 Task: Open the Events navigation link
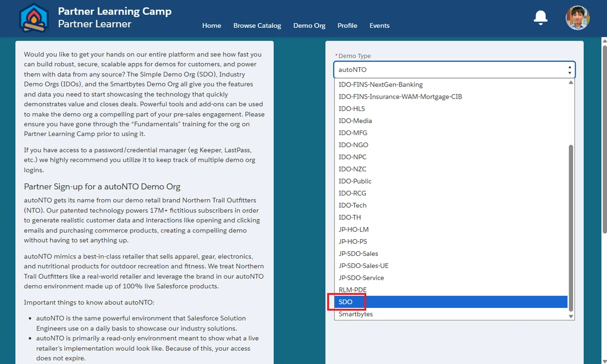(379, 25)
